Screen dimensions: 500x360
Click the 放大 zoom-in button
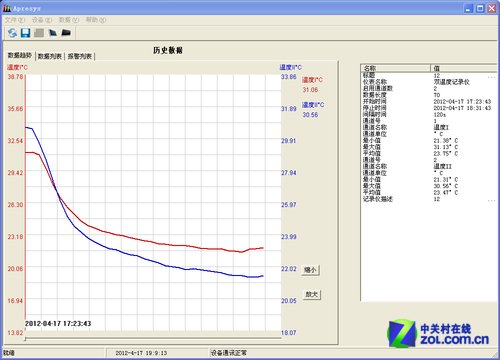pos(312,294)
